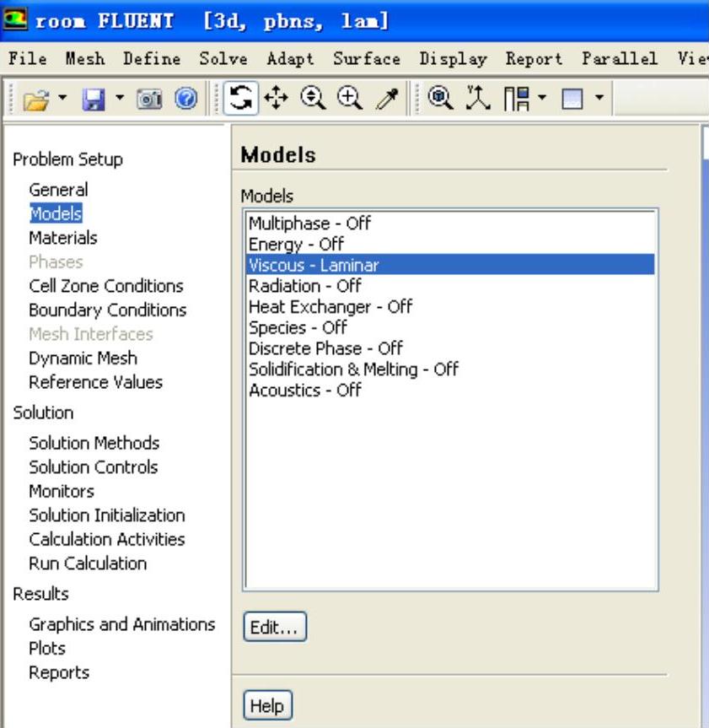Expand the open file dropdown arrow
This screenshot has width=709, height=728.
pyautogui.click(x=62, y=98)
